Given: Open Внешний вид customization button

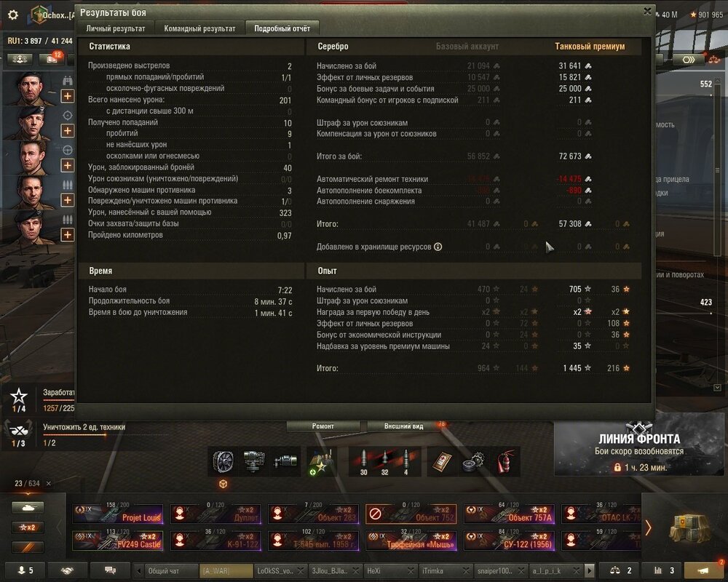Looking at the screenshot, I should pyautogui.click(x=403, y=426).
